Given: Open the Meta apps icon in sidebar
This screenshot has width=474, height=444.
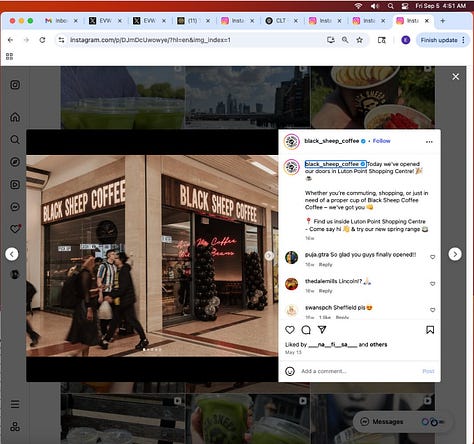Looking at the screenshot, I should [15, 426].
